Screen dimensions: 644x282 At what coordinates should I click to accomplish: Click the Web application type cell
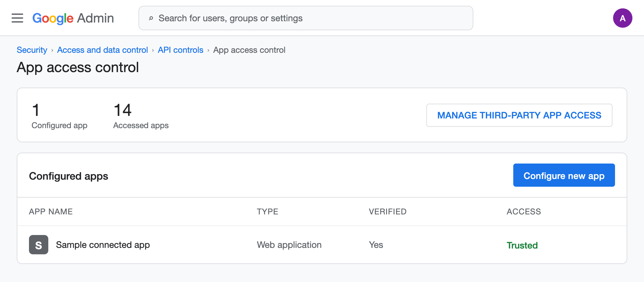point(289,245)
